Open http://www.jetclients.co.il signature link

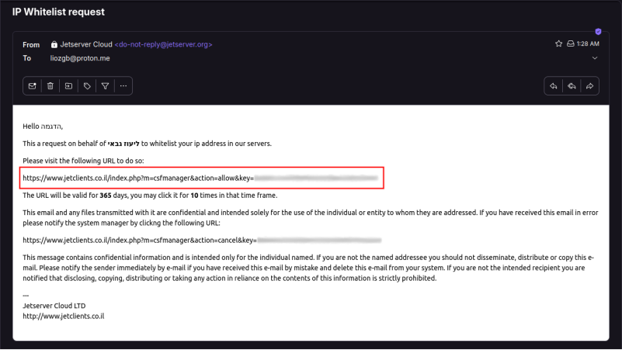[64, 316]
